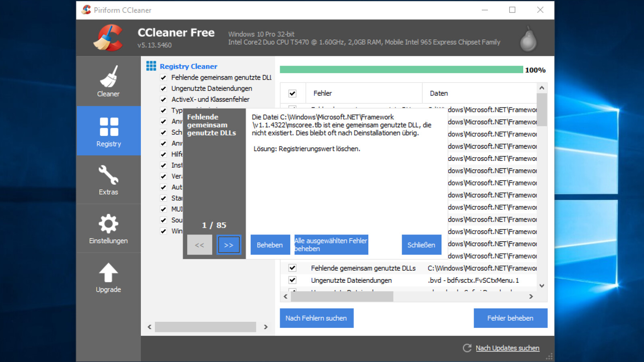This screenshot has height=362, width=644.
Task: Click the Windows 10 Pro 32-bit system info text
Action: (x=261, y=34)
